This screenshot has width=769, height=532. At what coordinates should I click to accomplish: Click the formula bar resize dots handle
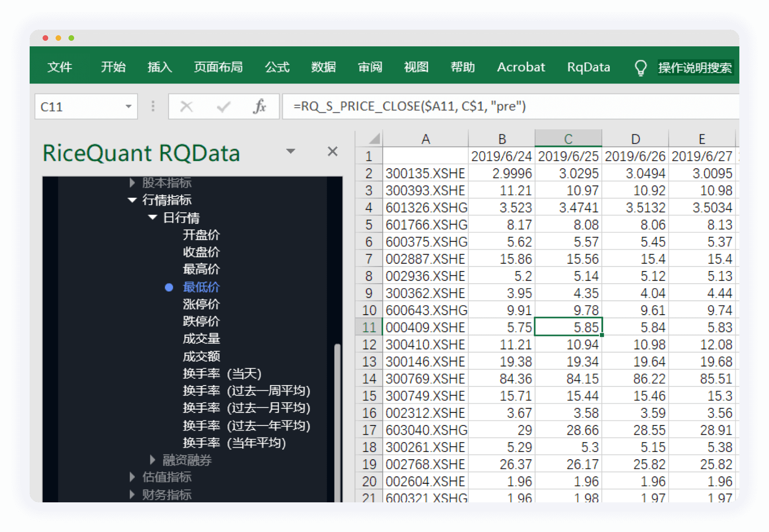point(153,107)
